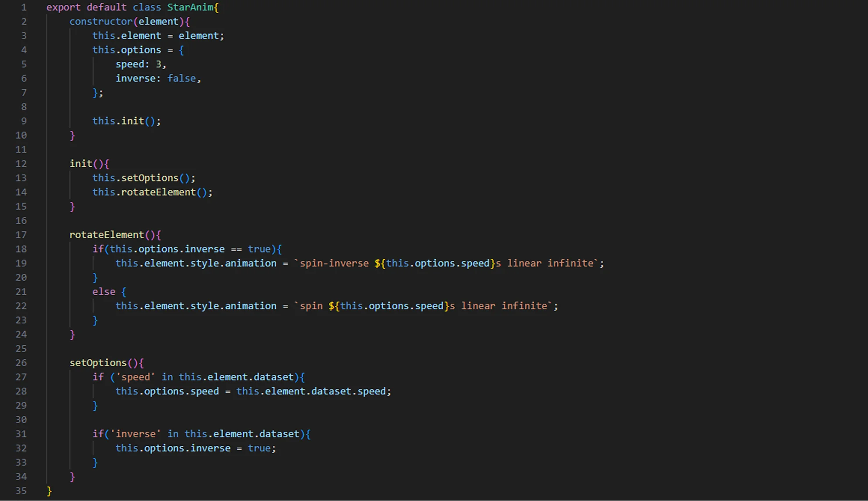Select line number 17 in the gutter
The width and height of the screenshot is (868, 501).
click(x=21, y=235)
